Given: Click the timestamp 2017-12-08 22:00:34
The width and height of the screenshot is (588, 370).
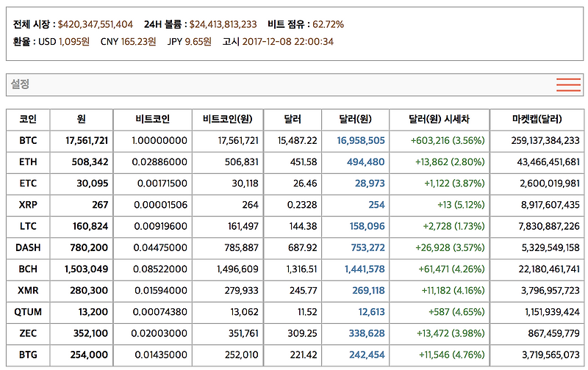Looking at the screenshot, I should [288, 42].
